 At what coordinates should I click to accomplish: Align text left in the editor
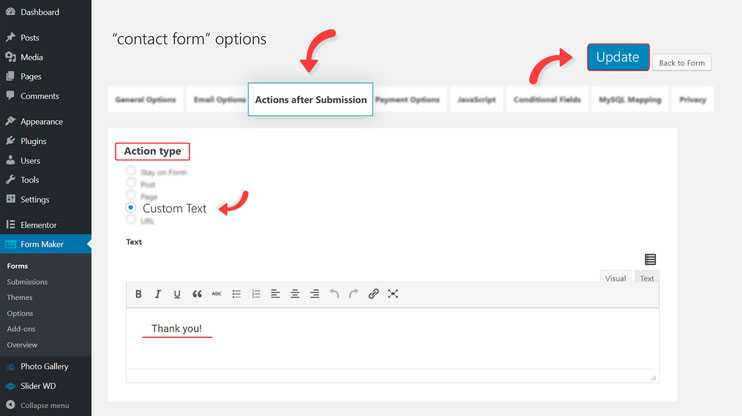click(275, 294)
